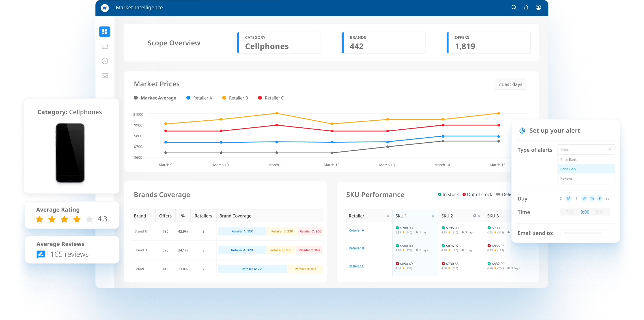This screenshot has width=644, height=320.
Task: Open the Retailer A link
Action: [356, 230]
